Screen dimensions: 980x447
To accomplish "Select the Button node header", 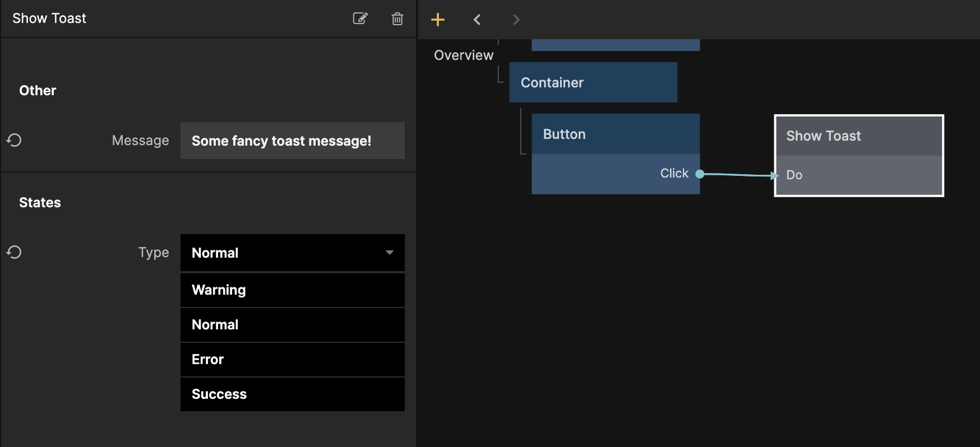I will coord(615,134).
